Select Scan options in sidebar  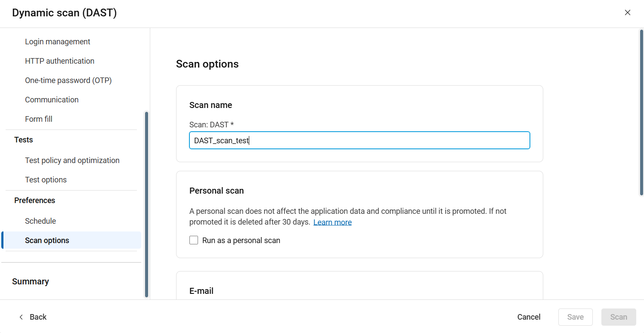coord(47,240)
